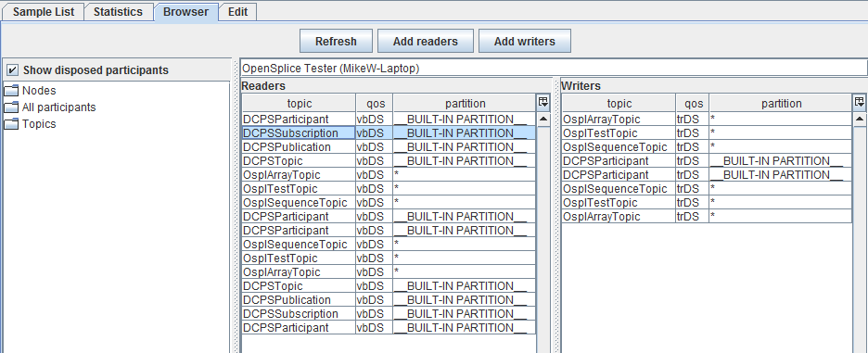Sort Writers table by partition header
The height and width of the screenshot is (353, 868).
781,104
